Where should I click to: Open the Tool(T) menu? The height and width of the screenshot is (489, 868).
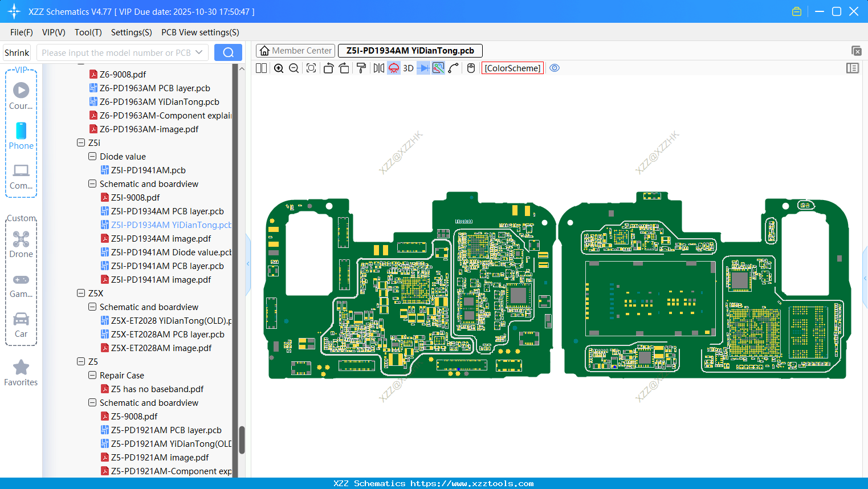click(x=88, y=32)
